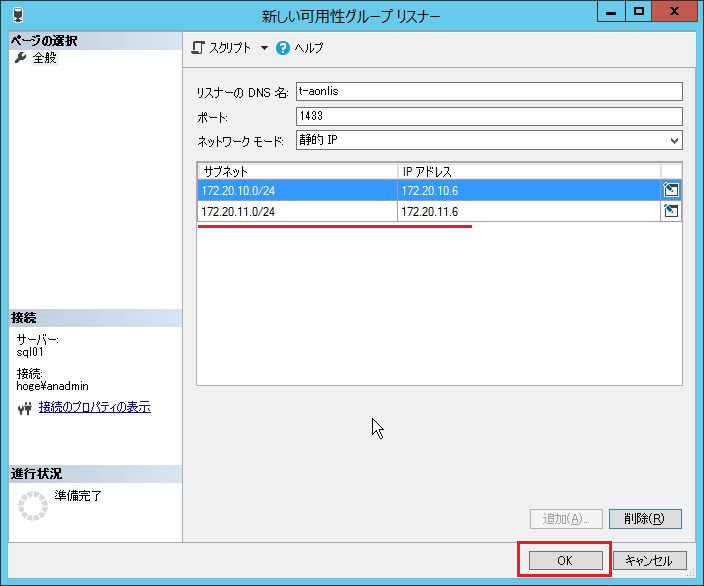Click the script icon in the toolbar
The image size is (704, 586).
[198, 48]
